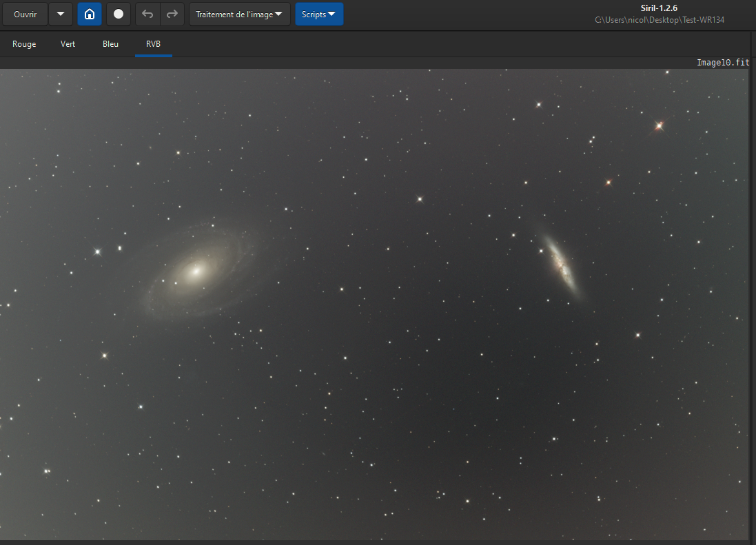Switch to the Vert channel tab
The image size is (756, 545).
pos(68,44)
